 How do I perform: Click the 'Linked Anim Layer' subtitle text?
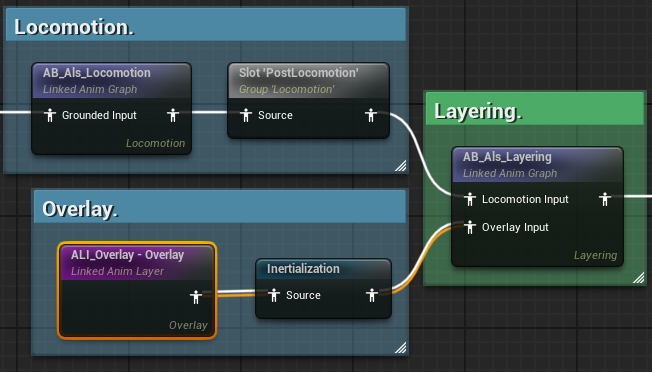[117, 271]
